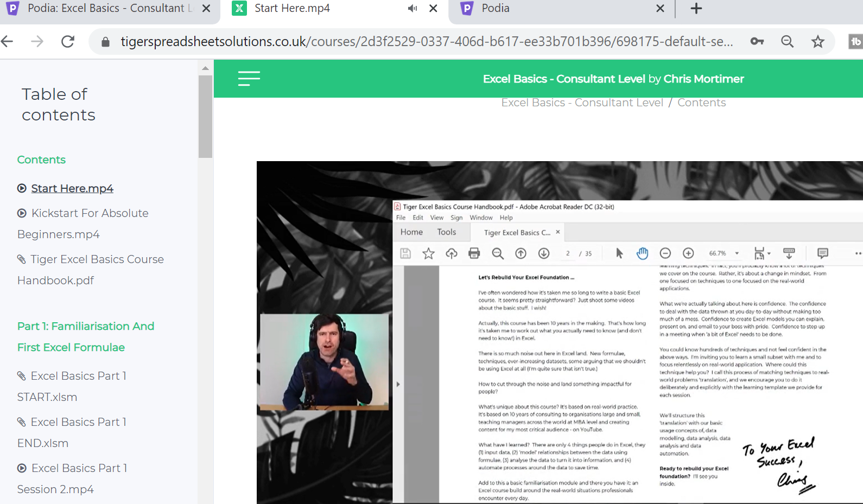Open Excel Basics Part 1 Session 2.mp4

tap(79, 468)
